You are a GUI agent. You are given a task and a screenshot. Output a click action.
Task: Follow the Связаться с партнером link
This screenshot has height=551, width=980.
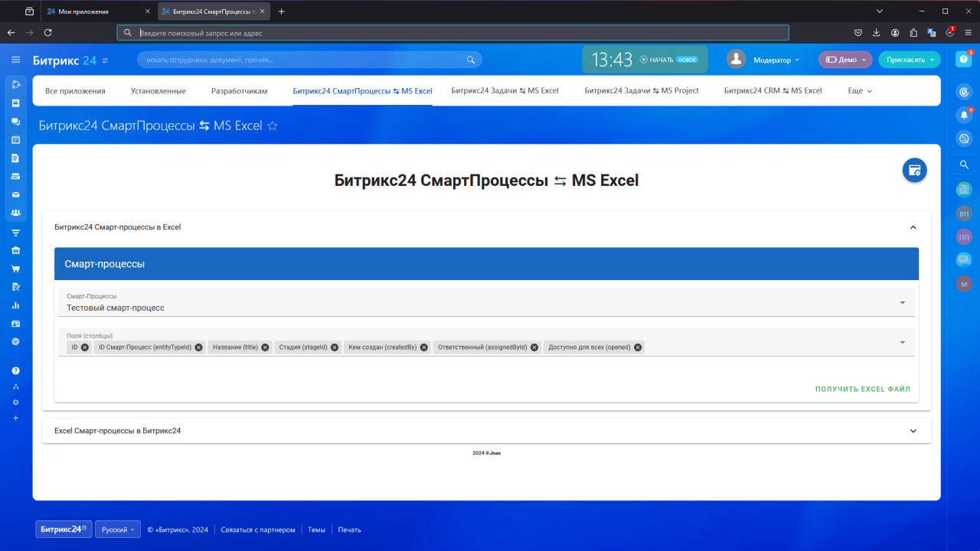pyautogui.click(x=258, y=530)
